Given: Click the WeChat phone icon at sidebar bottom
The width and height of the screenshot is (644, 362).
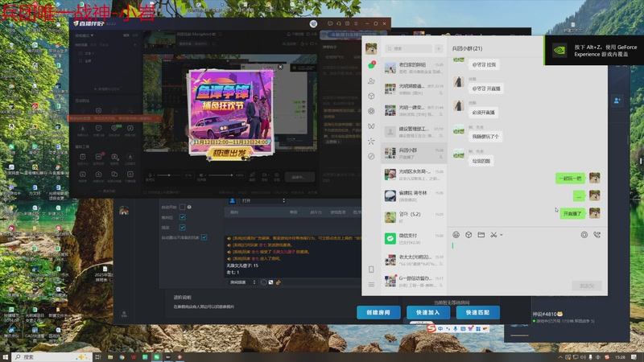Looking at the screenshot, I should [371, 269].
